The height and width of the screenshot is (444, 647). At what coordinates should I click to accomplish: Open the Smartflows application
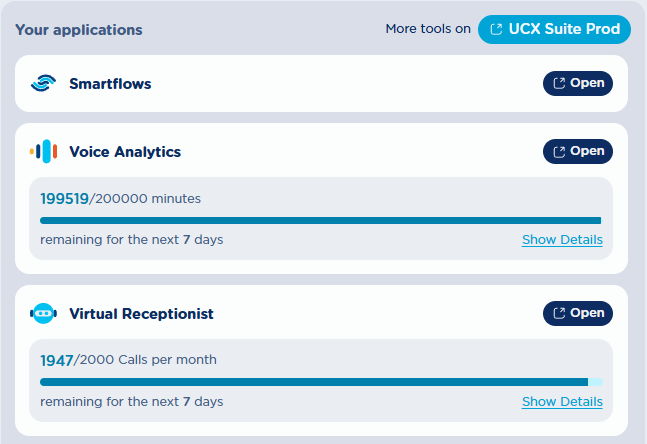(x=578, y=83)
